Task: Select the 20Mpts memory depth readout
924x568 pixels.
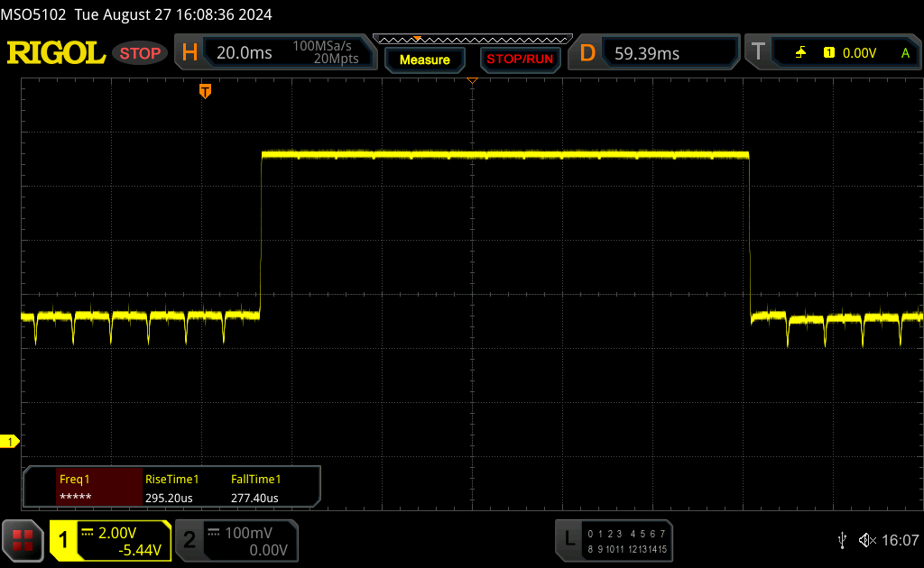Action: point(336,59)
